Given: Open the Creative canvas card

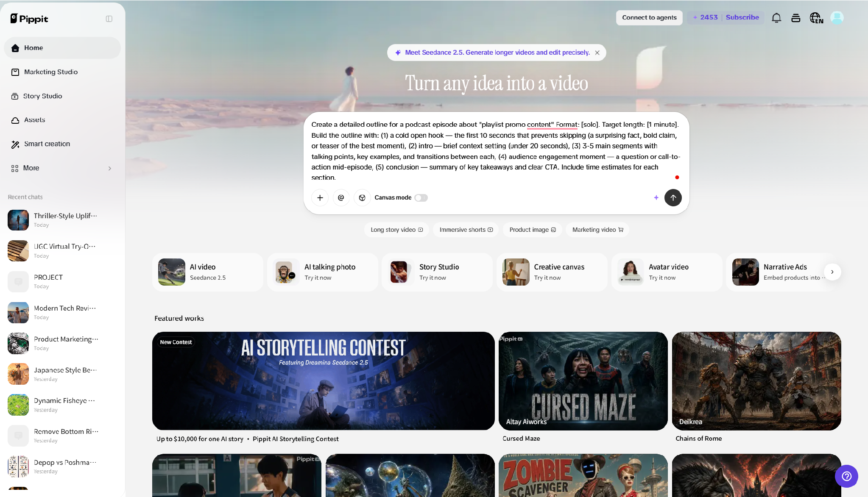Looking at the screenshot, I should coord(552,272).
